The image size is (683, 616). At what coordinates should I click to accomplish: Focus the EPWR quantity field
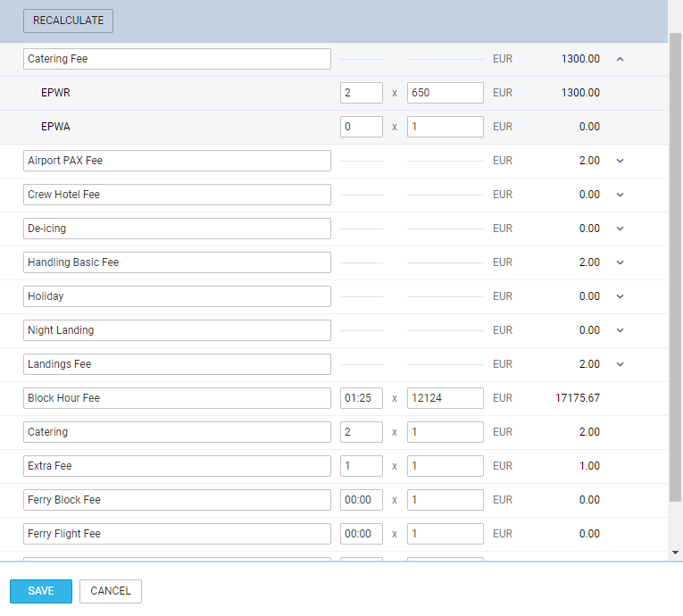tap(362, 93)
